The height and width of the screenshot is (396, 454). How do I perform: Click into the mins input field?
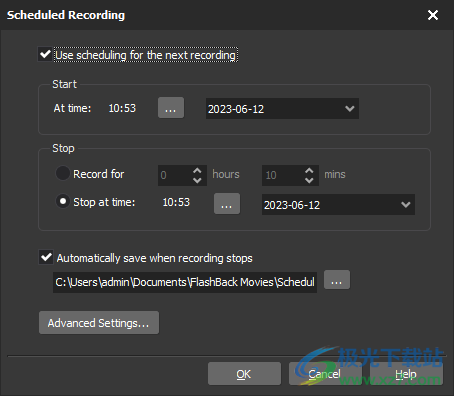pos(283,175)
